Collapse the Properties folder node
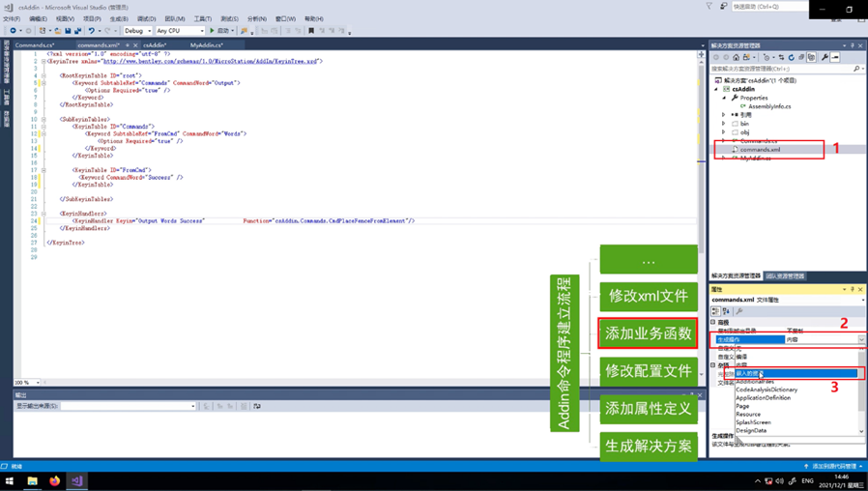Image resolution: width=868 pixels, height=491 pixels. [724, 98]
